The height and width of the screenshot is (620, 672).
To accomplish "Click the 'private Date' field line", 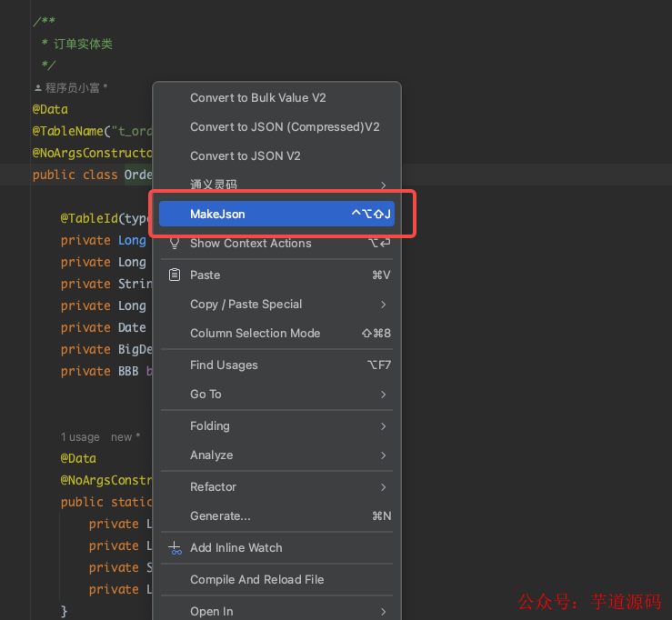I will [x=104, y=327].
